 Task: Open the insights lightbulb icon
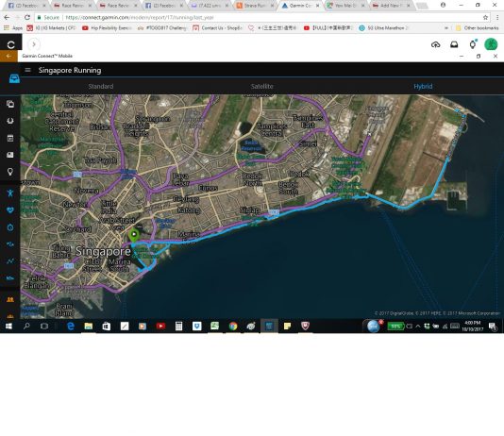tap(10, 172)
